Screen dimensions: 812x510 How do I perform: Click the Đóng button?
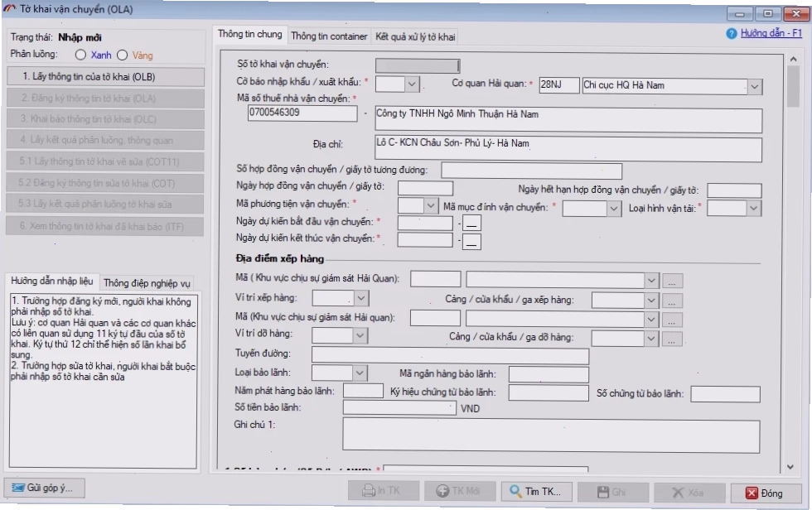(x=766, y=493)
